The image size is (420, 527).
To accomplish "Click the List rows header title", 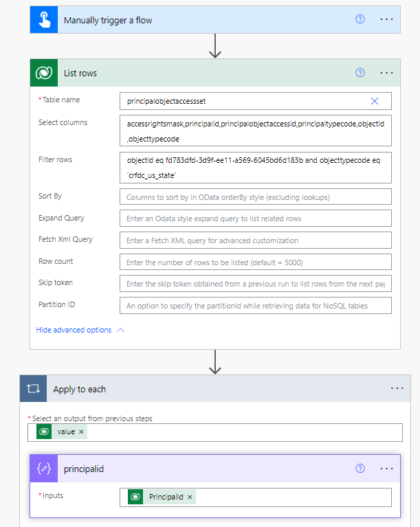I will (x=80, y=74).
